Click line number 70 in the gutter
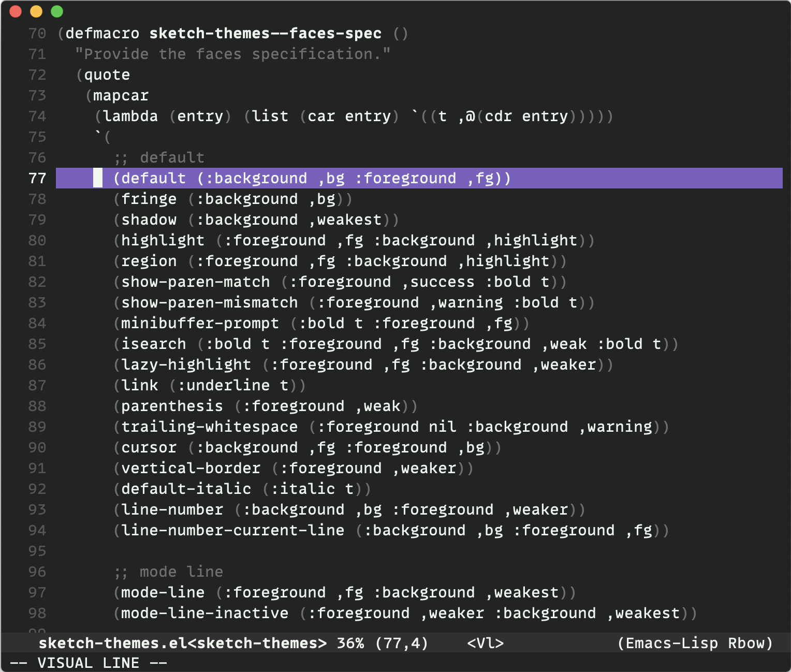This screenshot has width=791, height=672. 37,34
